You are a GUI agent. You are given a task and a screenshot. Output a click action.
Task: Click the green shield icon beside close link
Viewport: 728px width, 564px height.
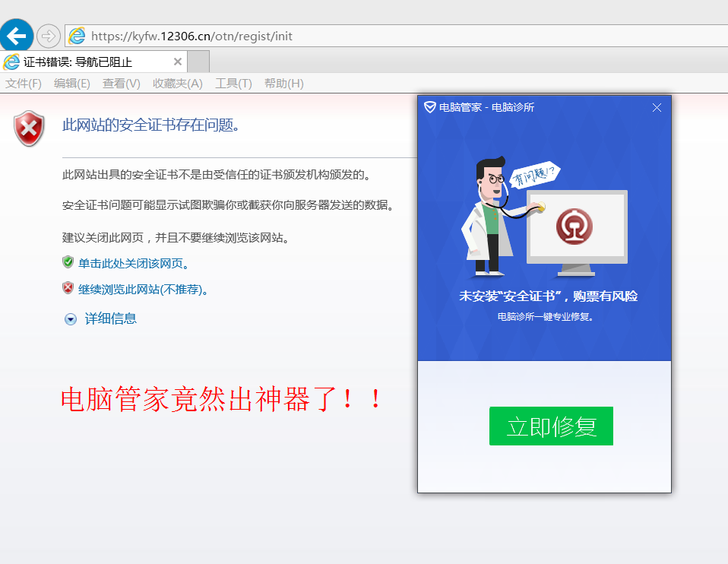coord(68,262)
